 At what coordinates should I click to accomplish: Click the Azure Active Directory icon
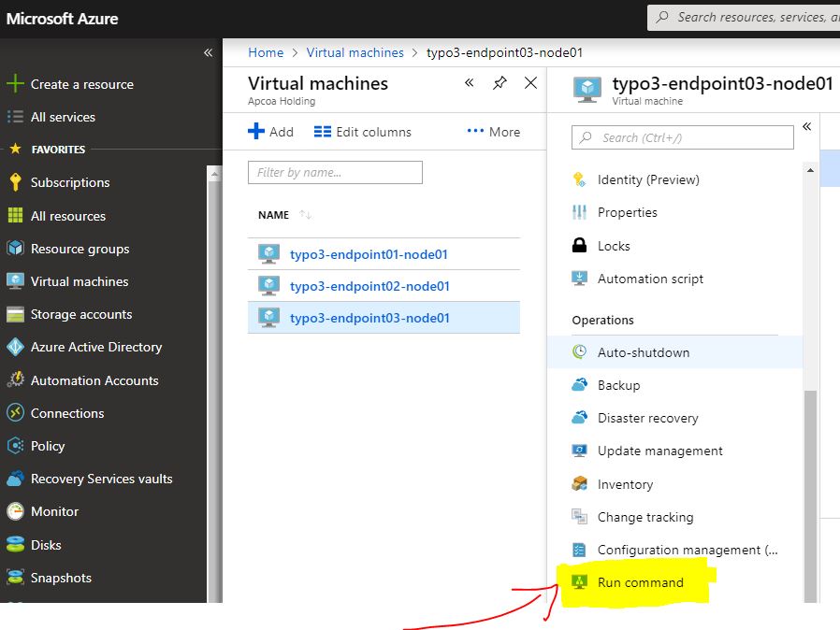pyautogui.click(x=15, y=347)
